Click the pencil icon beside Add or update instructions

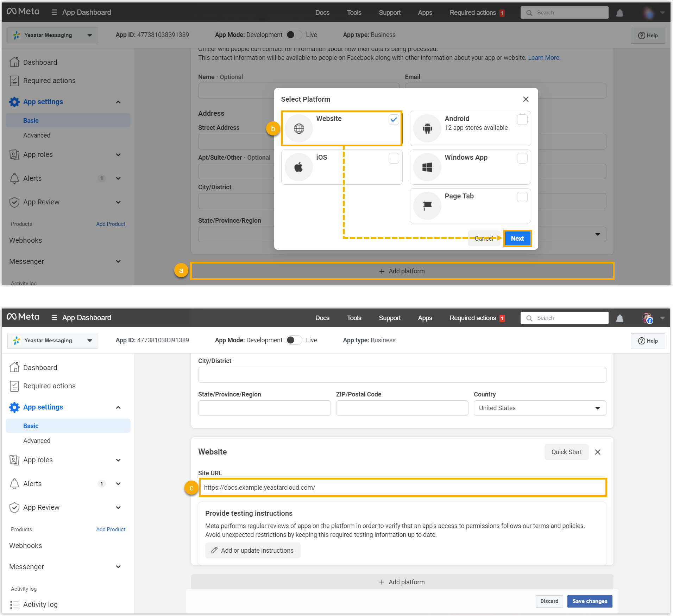[214, 550]
